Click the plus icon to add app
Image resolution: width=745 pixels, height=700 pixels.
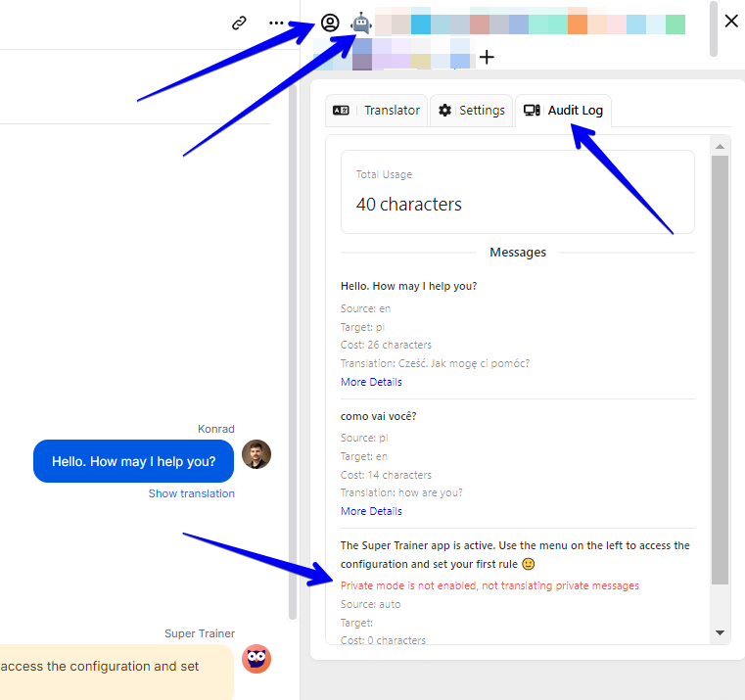(x=487, y=58)
